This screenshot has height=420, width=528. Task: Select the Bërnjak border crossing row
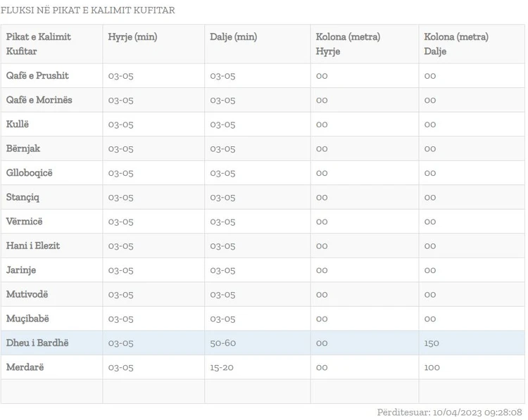23,148
